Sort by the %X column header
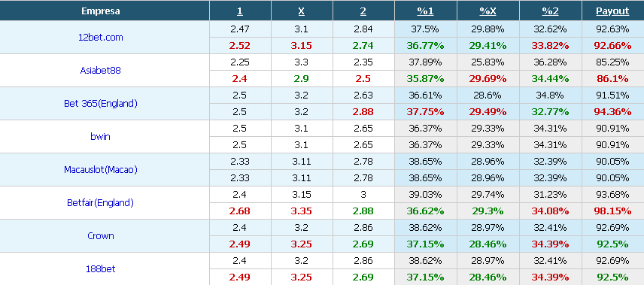This screenshot has width=644, height=285. tap(488, 11)
